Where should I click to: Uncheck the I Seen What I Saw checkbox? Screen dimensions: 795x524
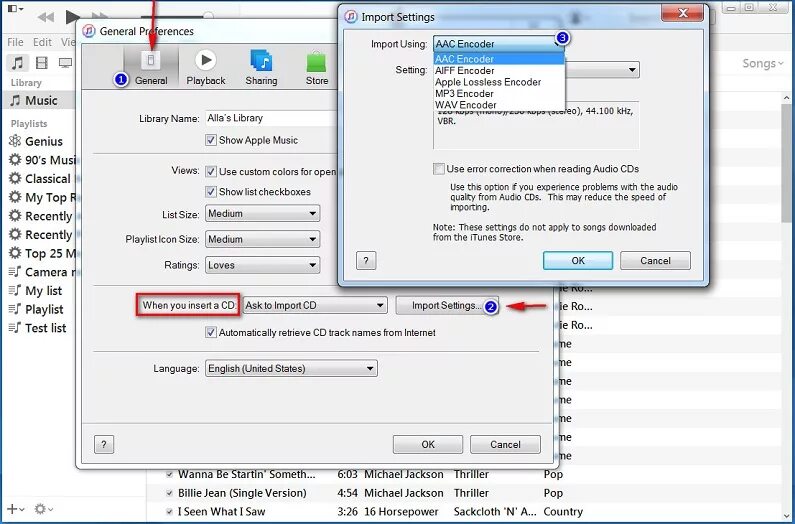(x=170, y=512)
